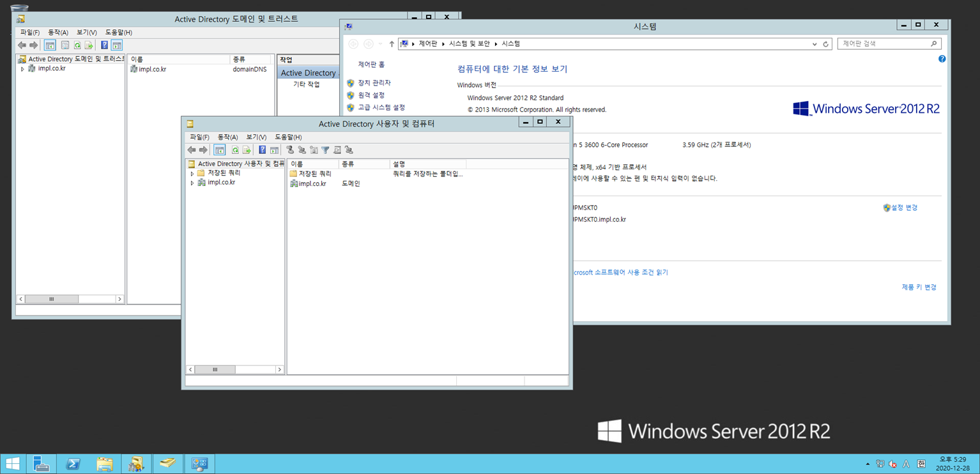Click Add to Group icon in Users and Computers

click(x=349, y=150)
